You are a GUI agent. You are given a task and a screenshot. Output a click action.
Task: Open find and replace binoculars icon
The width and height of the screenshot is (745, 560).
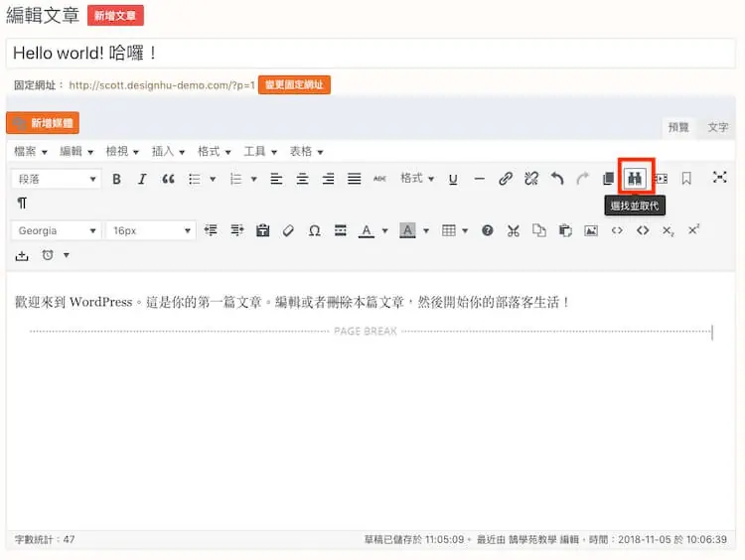[635, 179]
